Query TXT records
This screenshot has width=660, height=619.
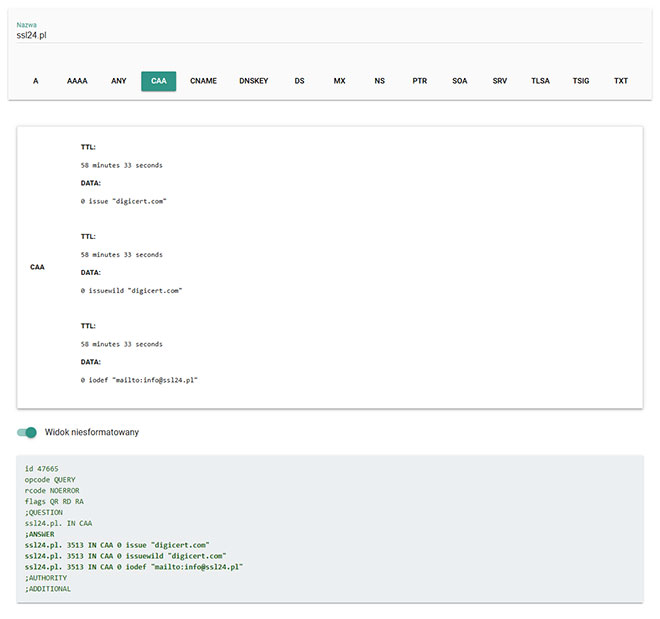tap(621, 81)
